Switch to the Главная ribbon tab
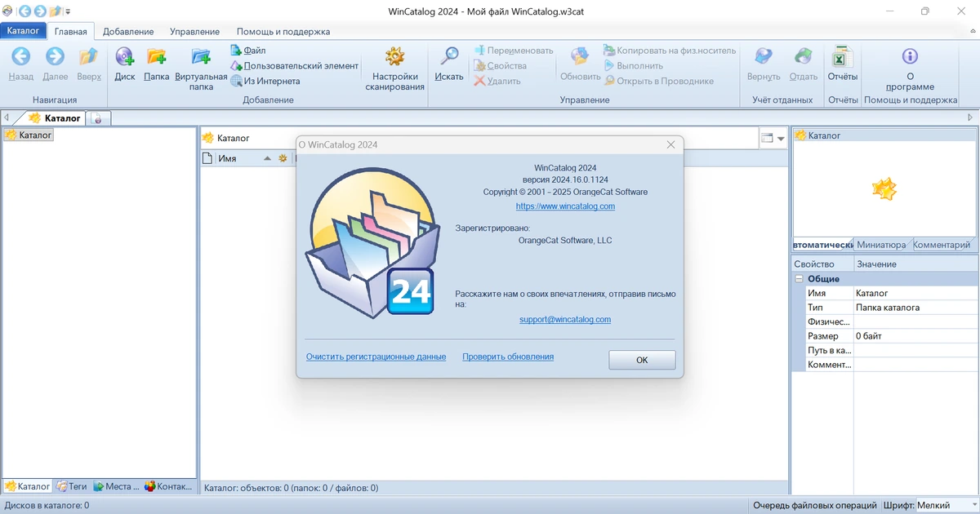980x514 pixels. point(71,31)
